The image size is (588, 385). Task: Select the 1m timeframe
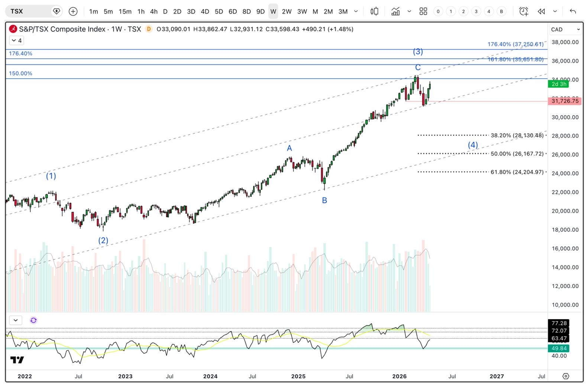click(93, 11)
